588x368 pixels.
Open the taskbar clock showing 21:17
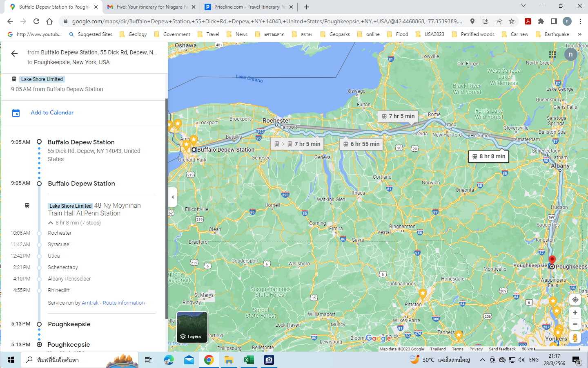coord(554,360)
